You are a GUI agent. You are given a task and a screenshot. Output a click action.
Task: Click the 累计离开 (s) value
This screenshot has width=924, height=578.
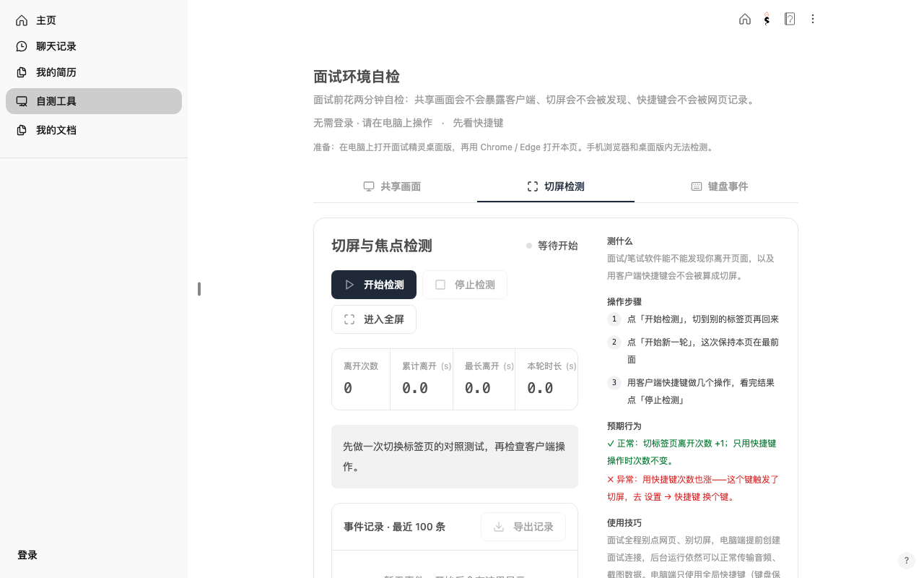(415, 388)
